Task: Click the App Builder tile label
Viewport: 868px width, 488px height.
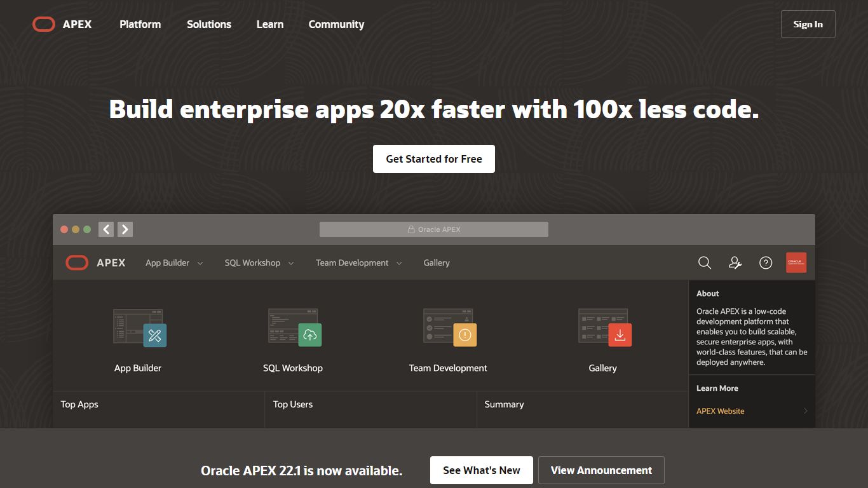Action: [x=138, y=368]
